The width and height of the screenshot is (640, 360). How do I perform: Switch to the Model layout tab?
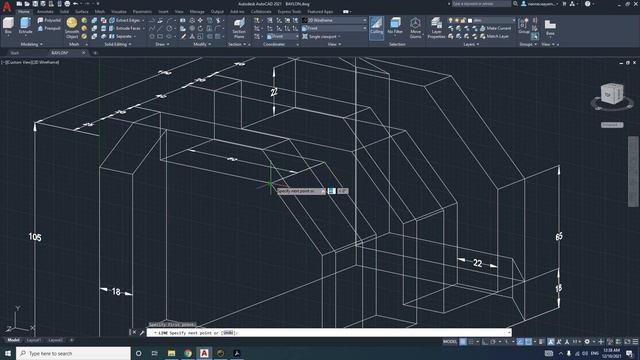tap(13, 340)
